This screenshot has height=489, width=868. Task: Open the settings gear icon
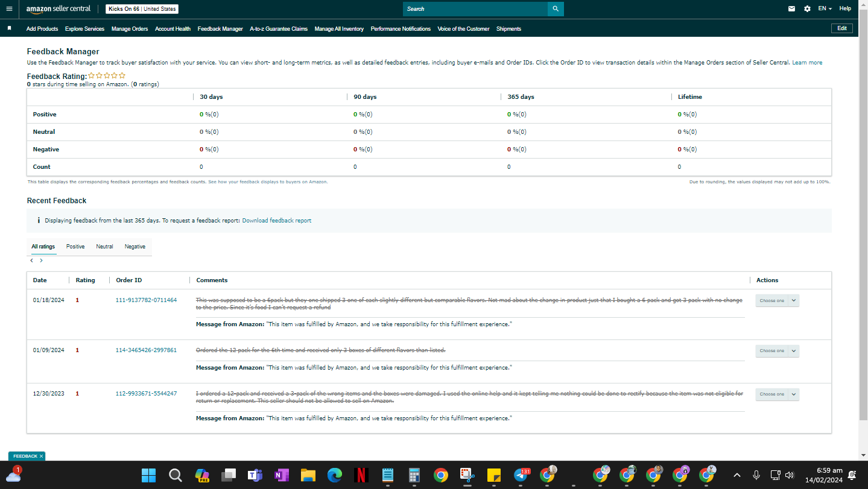click(x=807, y=9)
